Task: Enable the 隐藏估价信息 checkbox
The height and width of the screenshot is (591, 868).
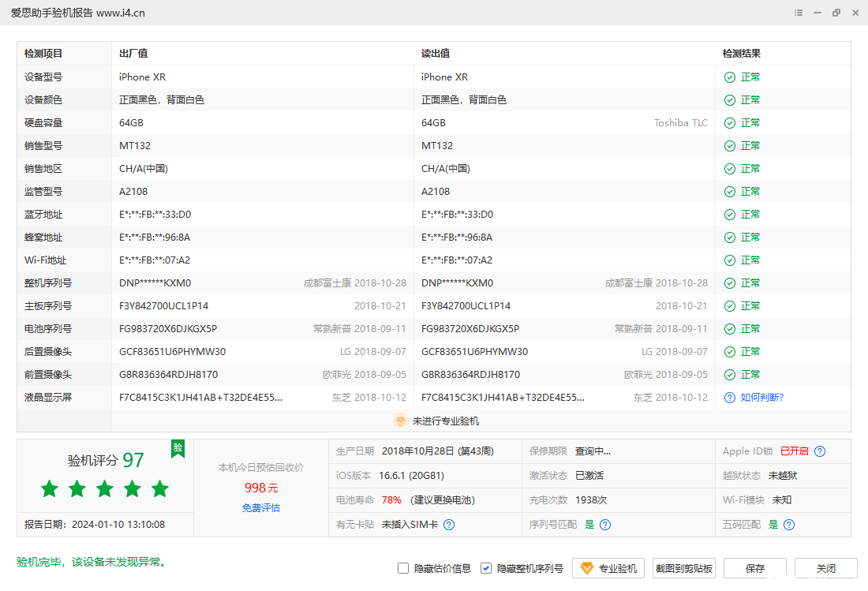Action: (403, 568)
